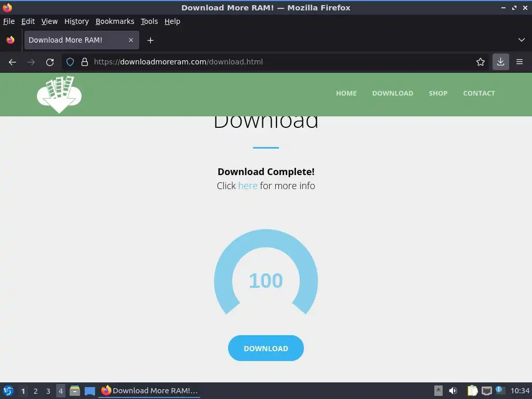Viewport: 532px width, 399px height.
Task: Switch to workspace 3
Action: [48, 391]
